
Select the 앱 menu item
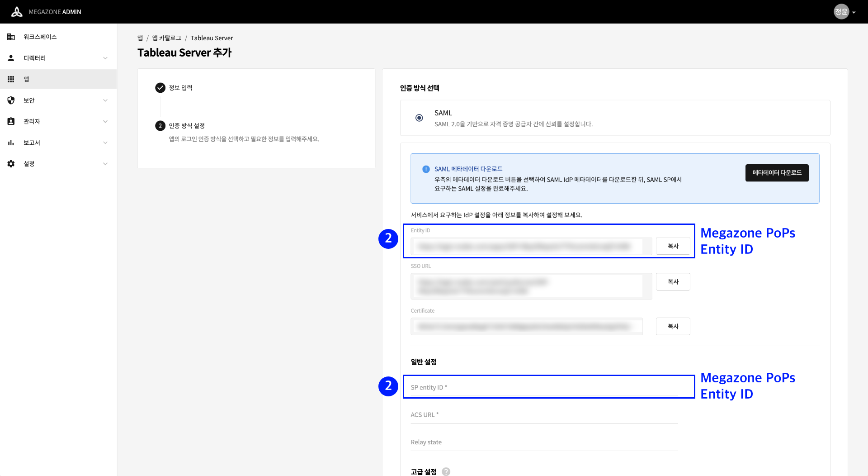click(x=58, y=79)
